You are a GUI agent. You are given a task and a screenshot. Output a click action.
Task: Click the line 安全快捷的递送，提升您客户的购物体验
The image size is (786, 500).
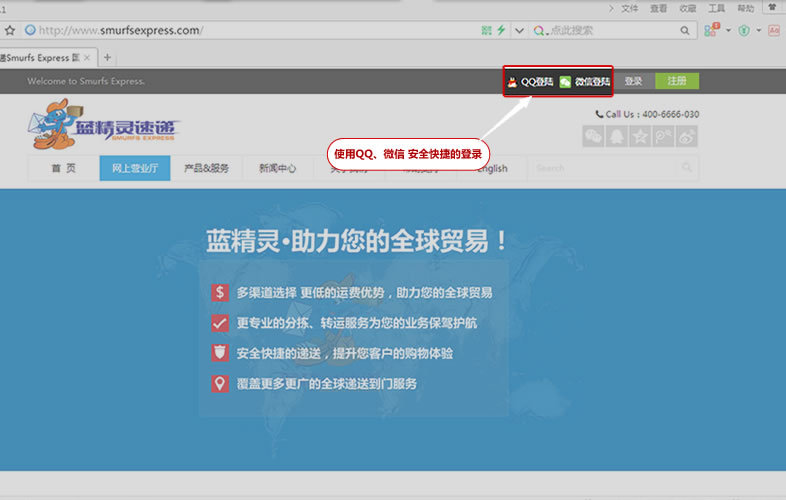coord(345,354)
